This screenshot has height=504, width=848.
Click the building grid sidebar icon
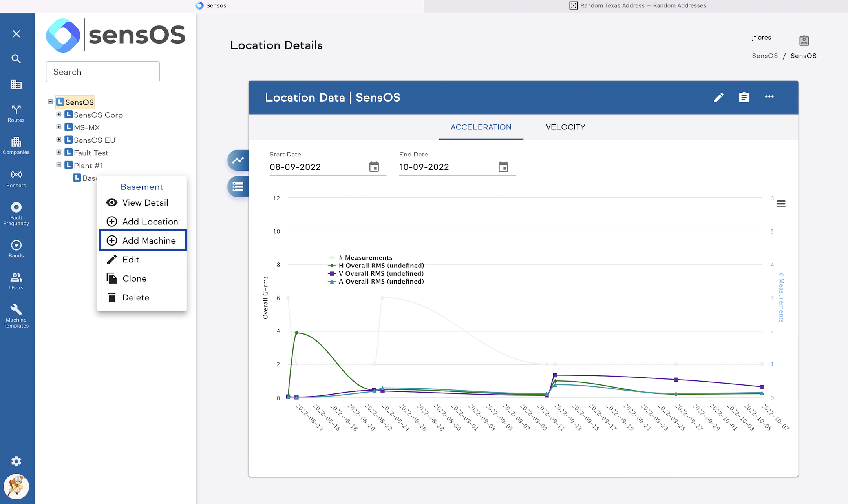tap(16, 84)
